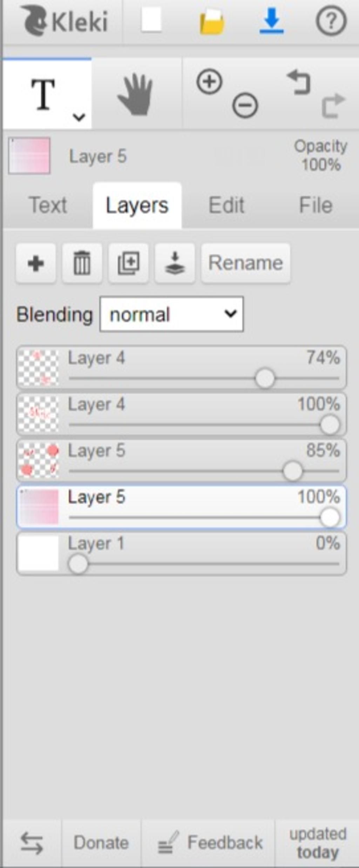The image size is (359, 868).
Task: Undo the last action
Action: (299, 82)
